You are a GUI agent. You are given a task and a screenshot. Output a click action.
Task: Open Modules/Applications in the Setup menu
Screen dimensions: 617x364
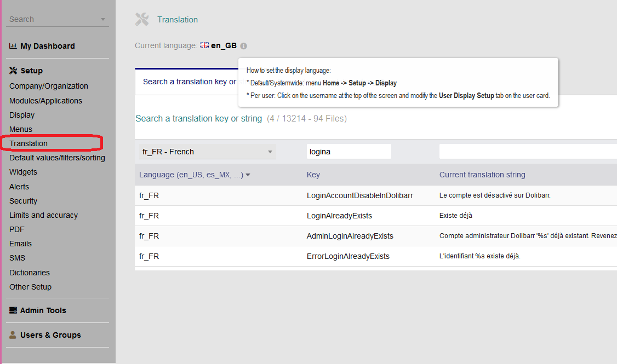(45, 101)
